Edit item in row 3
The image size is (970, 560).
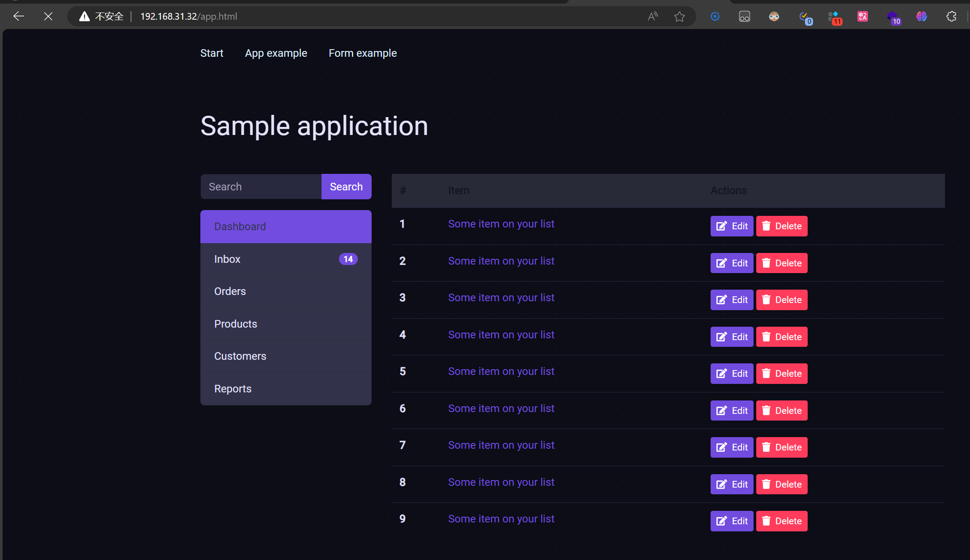tap(732, 300)
